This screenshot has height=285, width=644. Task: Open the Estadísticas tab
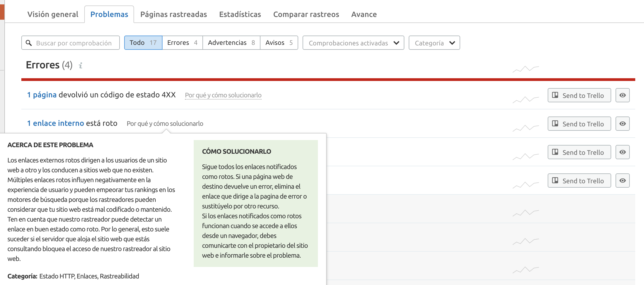pos(240,14)
